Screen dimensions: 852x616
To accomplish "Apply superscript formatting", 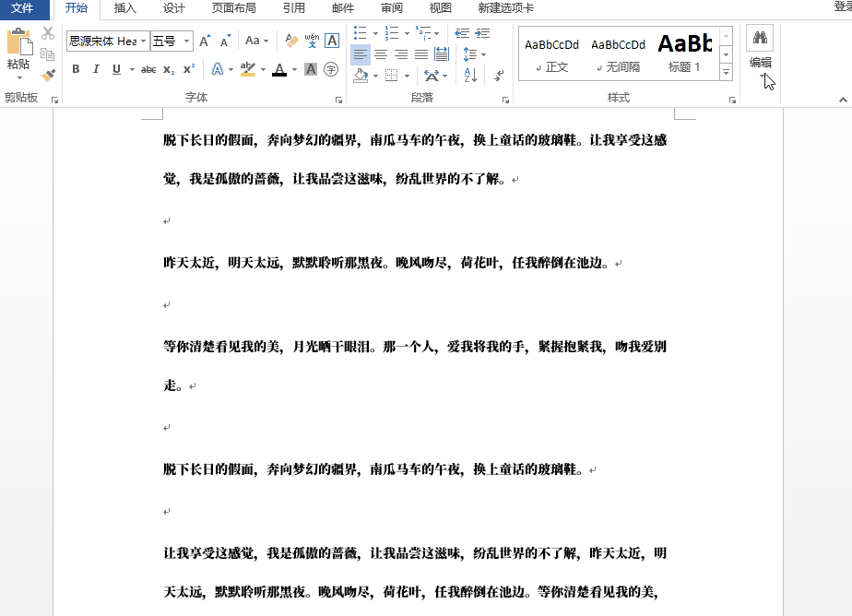I will click(188, 69).
